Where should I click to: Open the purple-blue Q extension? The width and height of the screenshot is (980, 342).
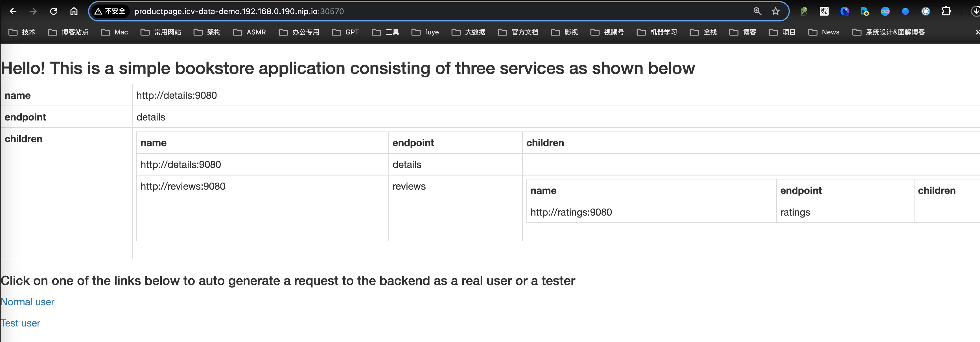tap(845, 11)
